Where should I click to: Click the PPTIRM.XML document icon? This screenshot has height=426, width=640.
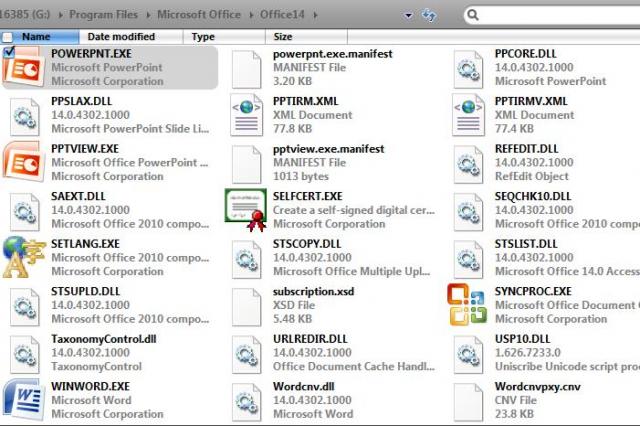coord(246,115)
